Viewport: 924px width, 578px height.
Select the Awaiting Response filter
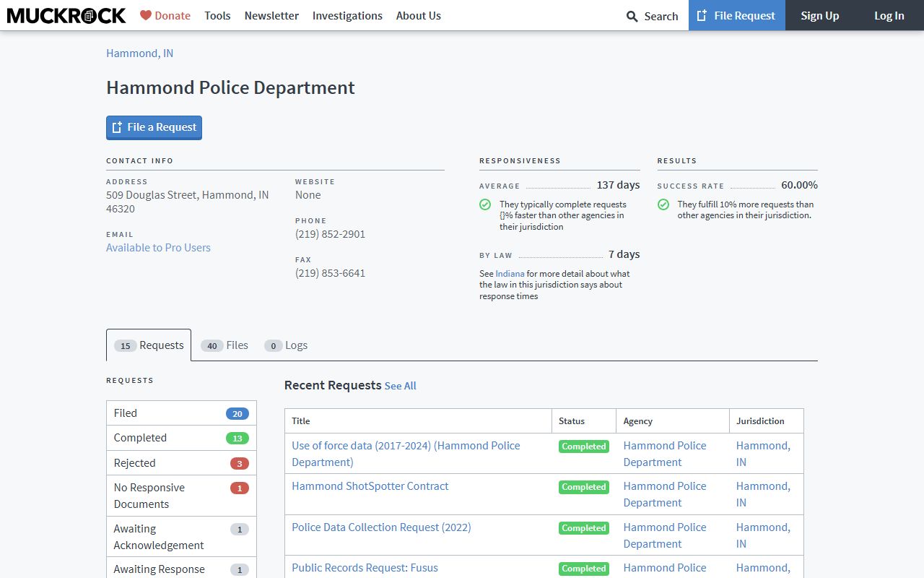click(x=181, y=569)
